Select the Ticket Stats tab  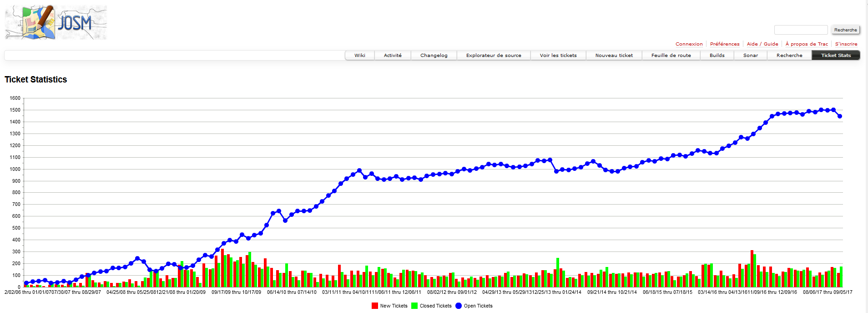(836, 56)
